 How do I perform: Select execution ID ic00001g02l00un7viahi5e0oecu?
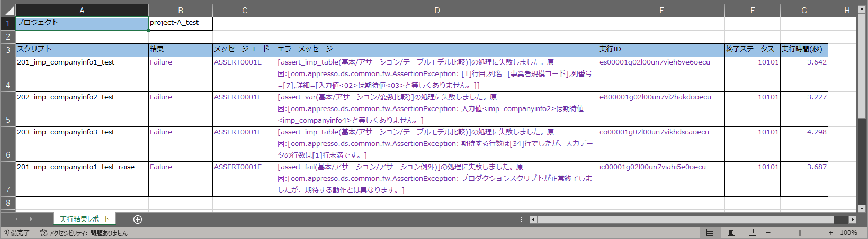click(661, 179)
